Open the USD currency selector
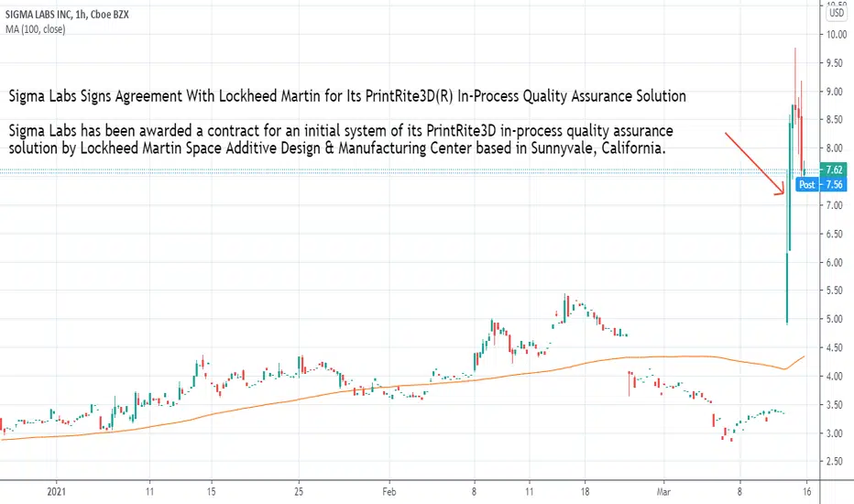The width and height of the screenshot is (854, 504). tap(837, 13)
